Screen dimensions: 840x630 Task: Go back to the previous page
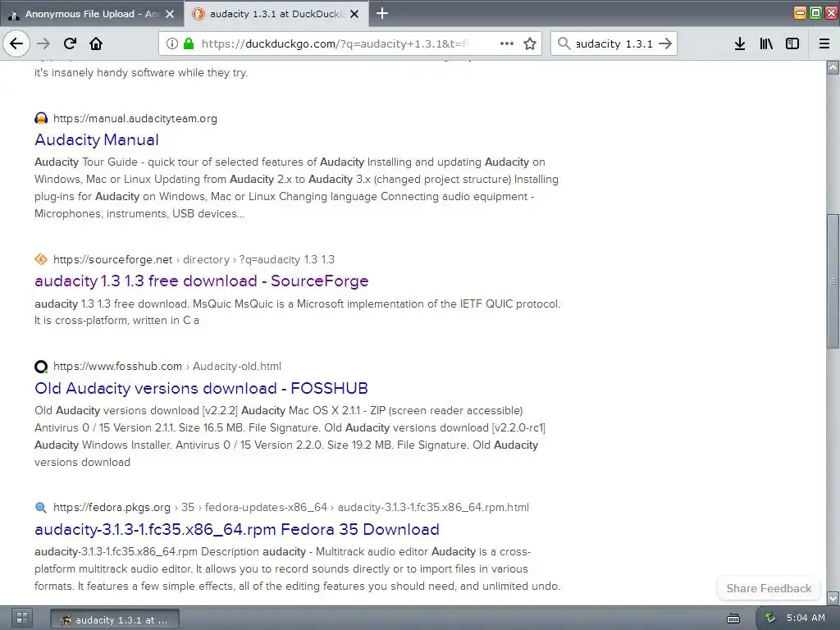pyautogui.click(x=16, y=43)
